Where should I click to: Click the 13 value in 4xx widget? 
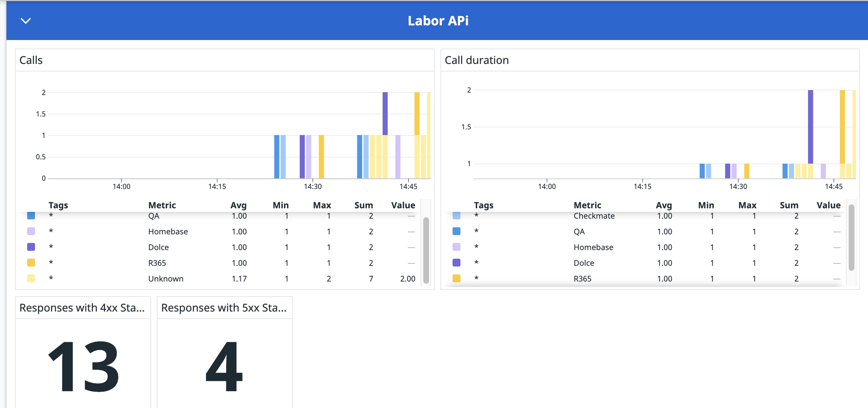coord(83,367)
